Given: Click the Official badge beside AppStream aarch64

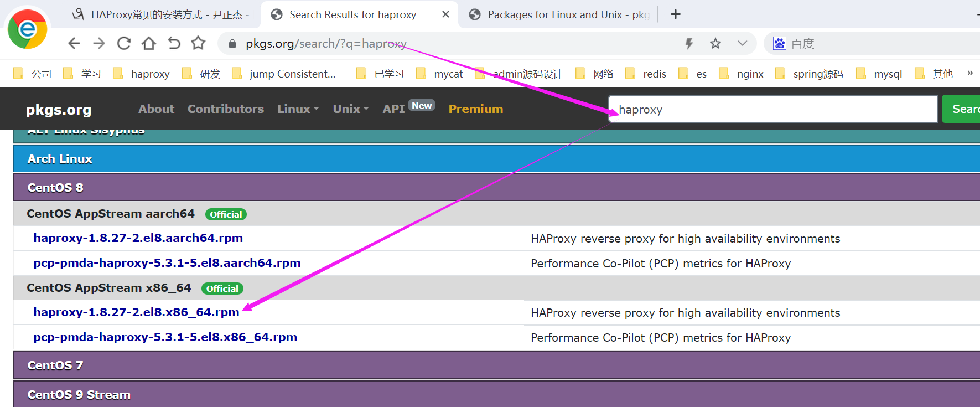Looking at the screenshot, I should pyautogui.click(x=226, y=214).
